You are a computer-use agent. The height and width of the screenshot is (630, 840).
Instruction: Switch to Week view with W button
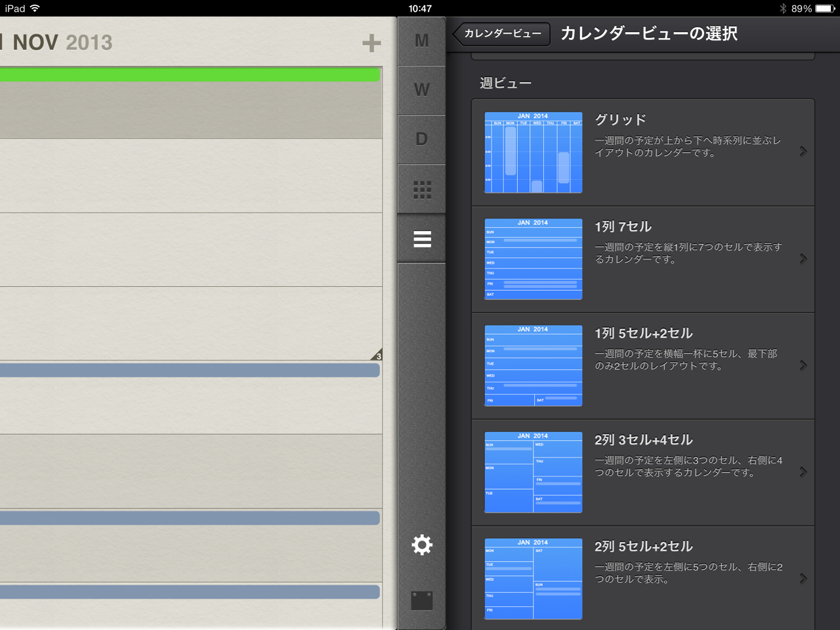[421, 90]
